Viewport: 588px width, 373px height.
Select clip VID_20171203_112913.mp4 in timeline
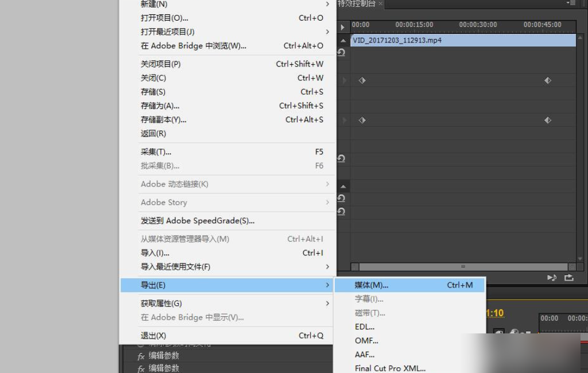463,41
